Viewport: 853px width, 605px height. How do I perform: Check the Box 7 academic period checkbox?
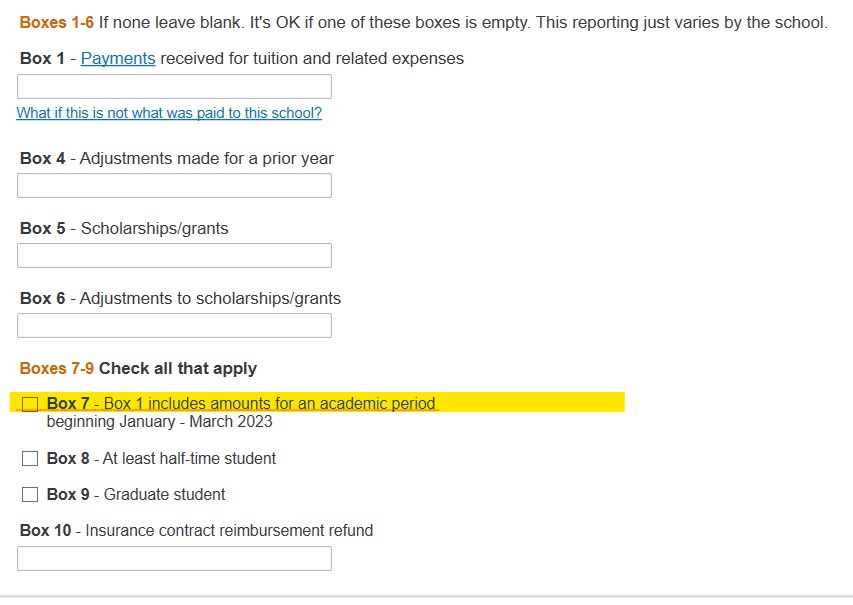click(30, 404)
